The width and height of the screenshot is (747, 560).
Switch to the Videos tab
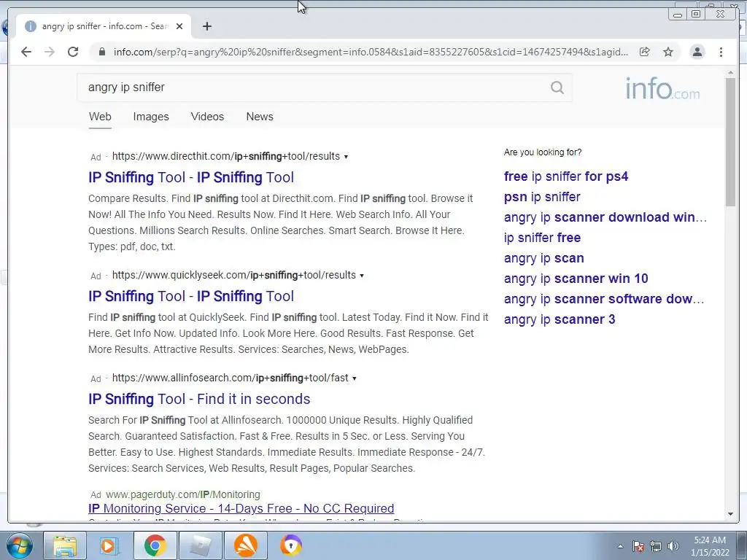(x=207, y=117)
